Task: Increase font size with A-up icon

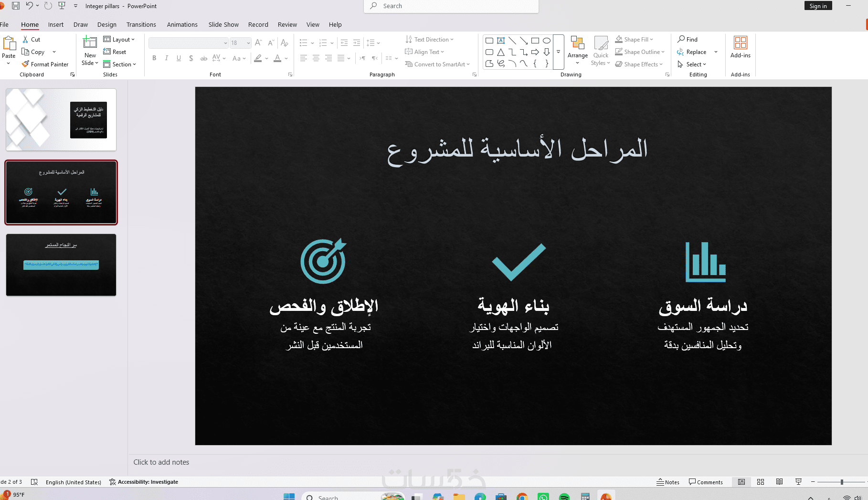Action: pyautogui.click(x=258, y=43)
